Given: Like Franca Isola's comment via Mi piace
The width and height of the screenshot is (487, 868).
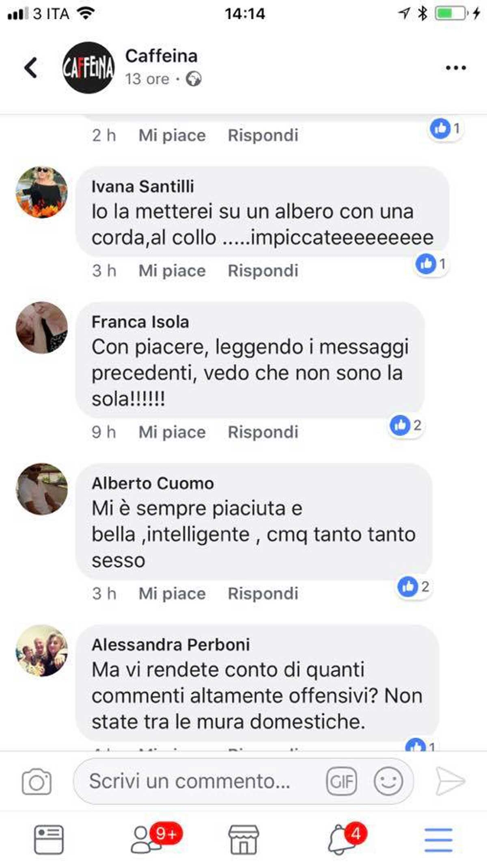Looking at the screenshot, I should click(x=172, y=432).
